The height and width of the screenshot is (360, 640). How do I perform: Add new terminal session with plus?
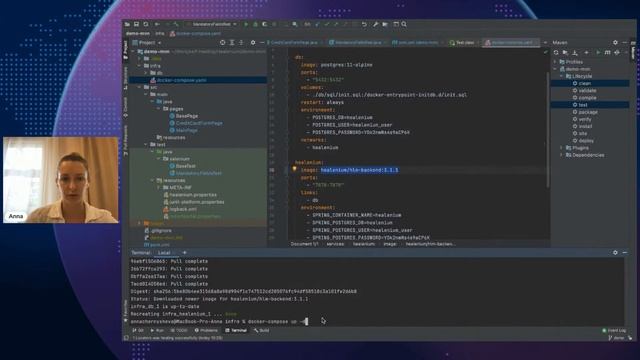pos(184,253)
